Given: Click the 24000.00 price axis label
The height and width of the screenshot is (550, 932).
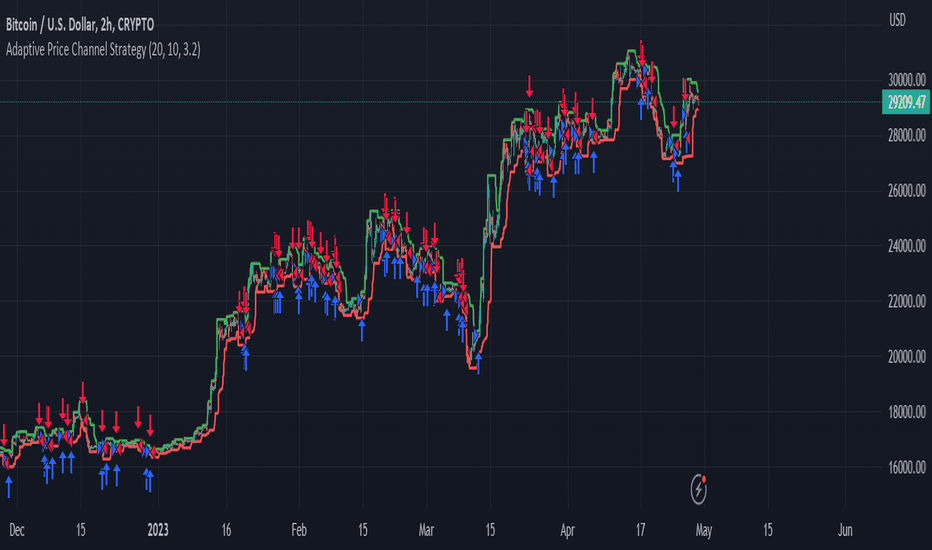Looking at the screenshot, I should [906, 246].
